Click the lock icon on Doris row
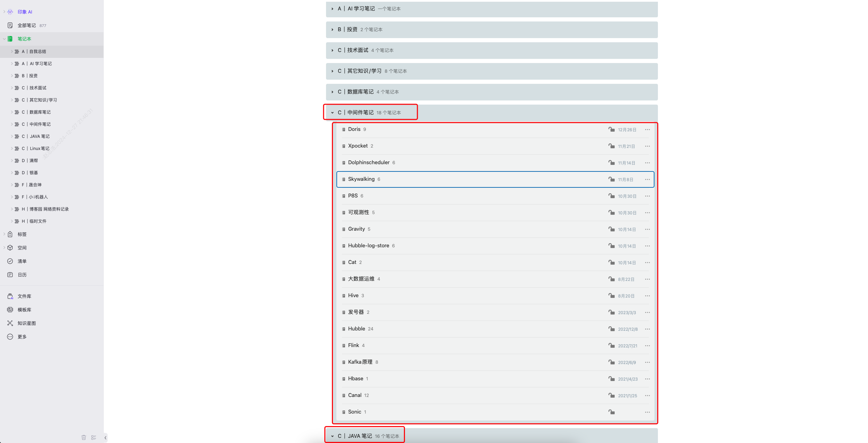The image size is (868, 443). click(612, 129)
